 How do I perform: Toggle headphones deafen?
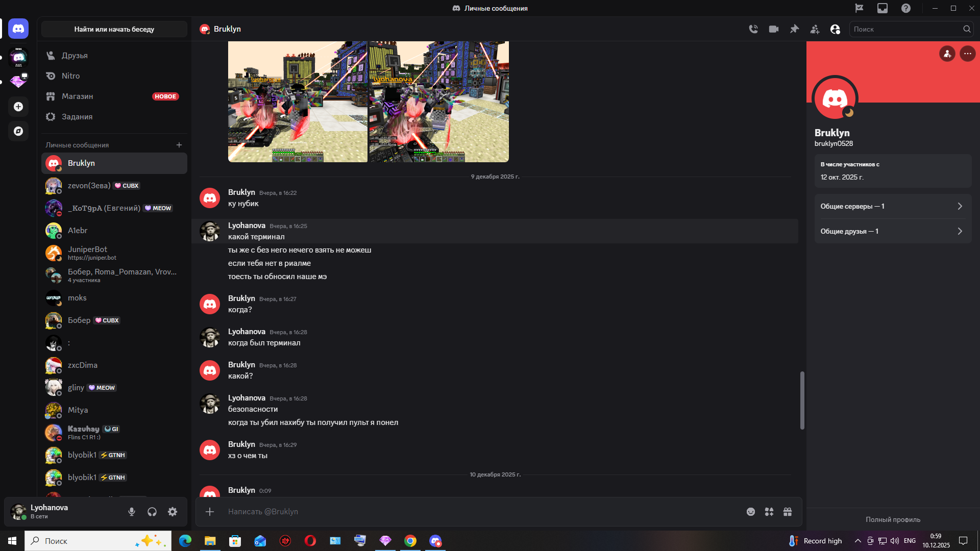coord(152,512)
